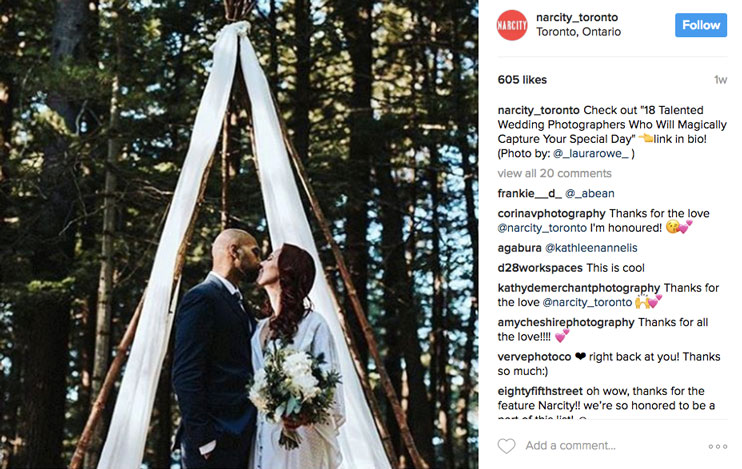Open the three-dot more options menu
The width and height of the screenshot is (742, 469).
tap(717, 446)
